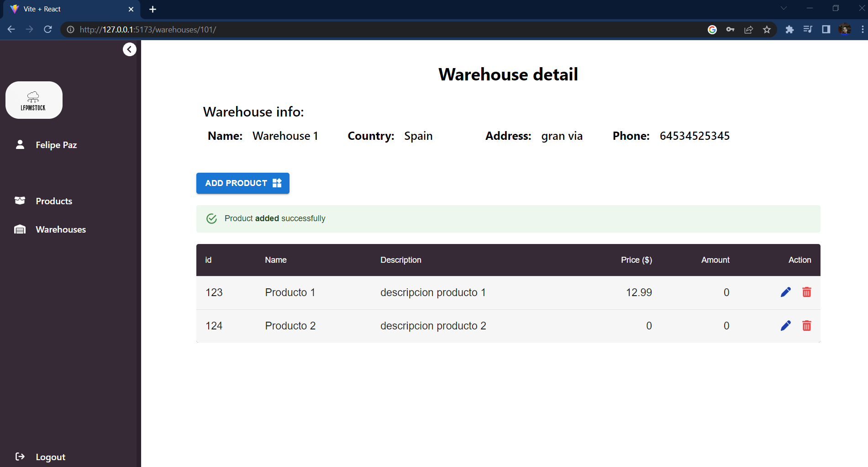Open the Warehouses section via its icon

click(20, 229)
